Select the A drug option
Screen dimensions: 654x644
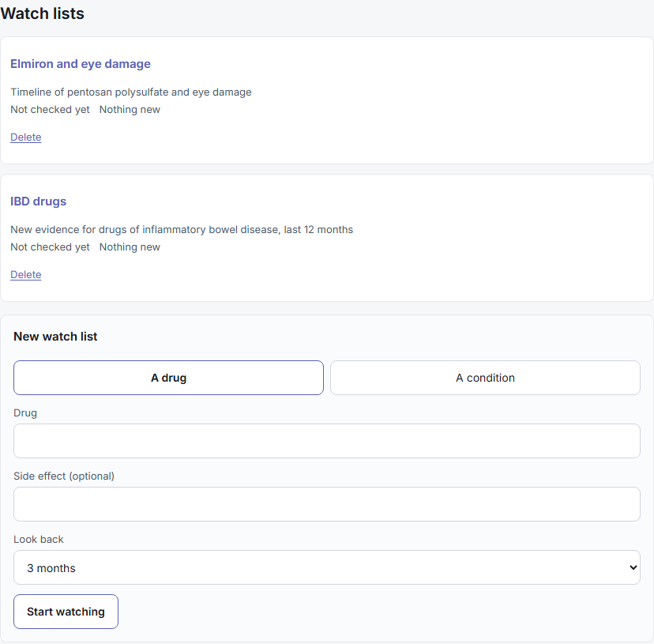(x=168, y=378)
